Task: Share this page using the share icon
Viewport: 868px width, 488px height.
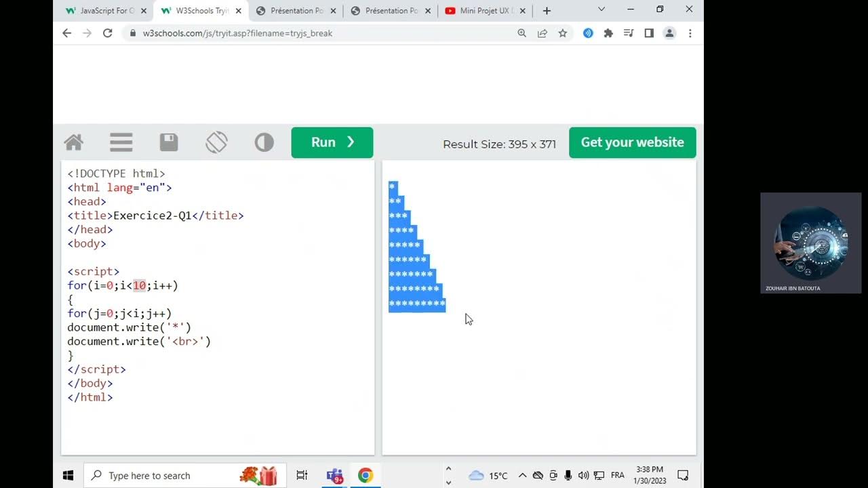Action: pyautogui.click(x=542, y=33)
